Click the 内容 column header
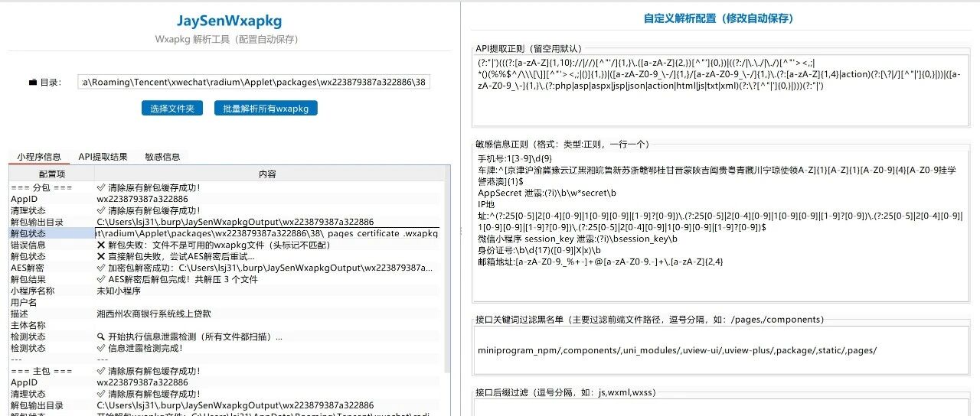Image resolution: width=980 pixels, height=416 pixels. 267,174
